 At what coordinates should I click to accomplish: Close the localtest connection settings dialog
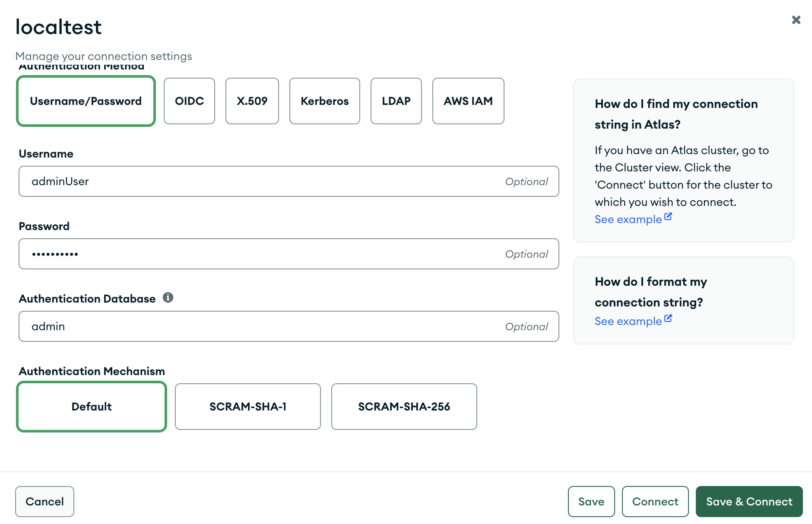[796, 20]
